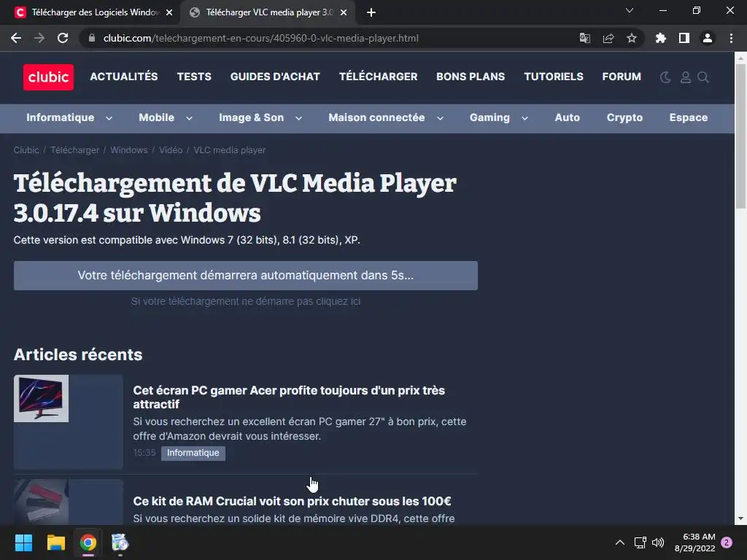Open File Explorer from the taskbar
Screen dimensions: 747x560
55,542
